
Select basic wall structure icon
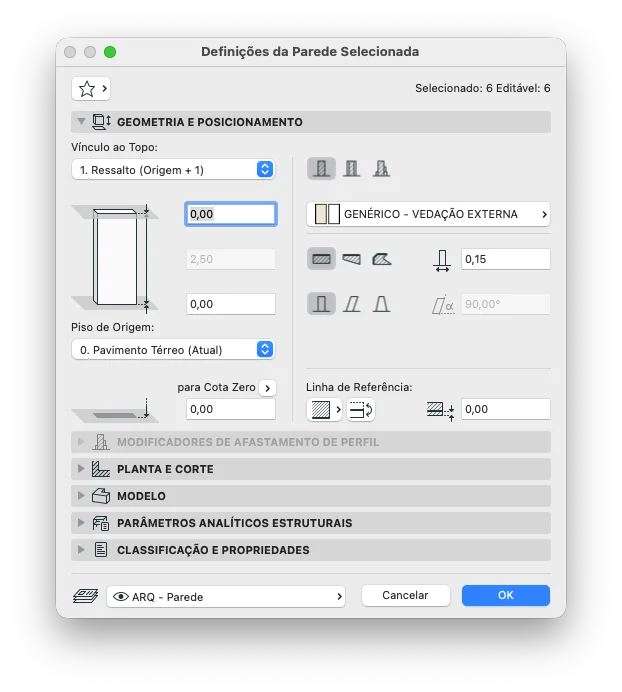321,169
